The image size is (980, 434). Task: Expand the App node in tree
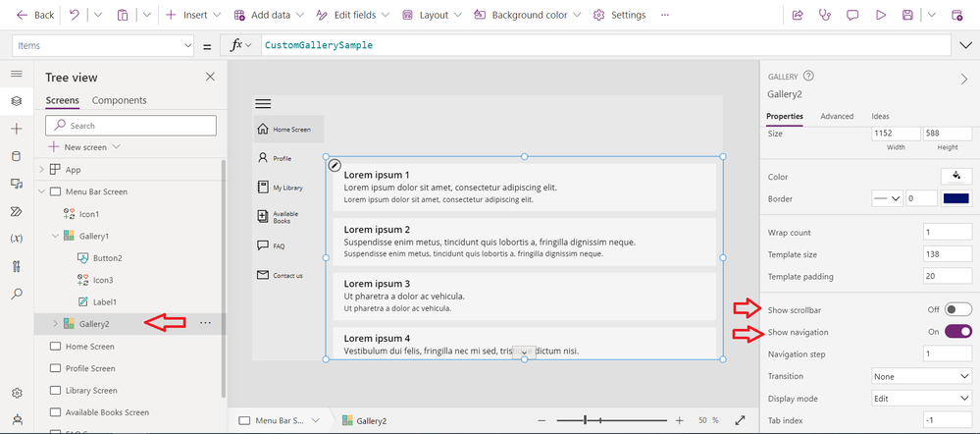coord(41,170)
